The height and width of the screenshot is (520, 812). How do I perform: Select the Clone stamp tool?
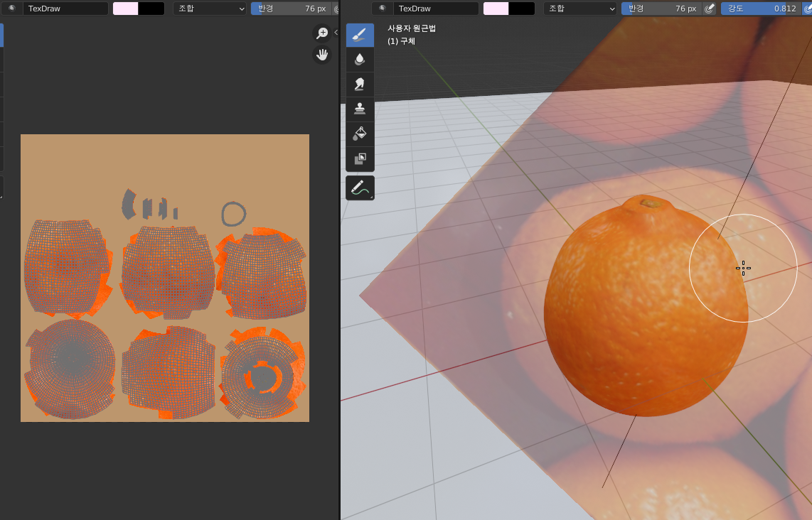[x=360, y=109]
